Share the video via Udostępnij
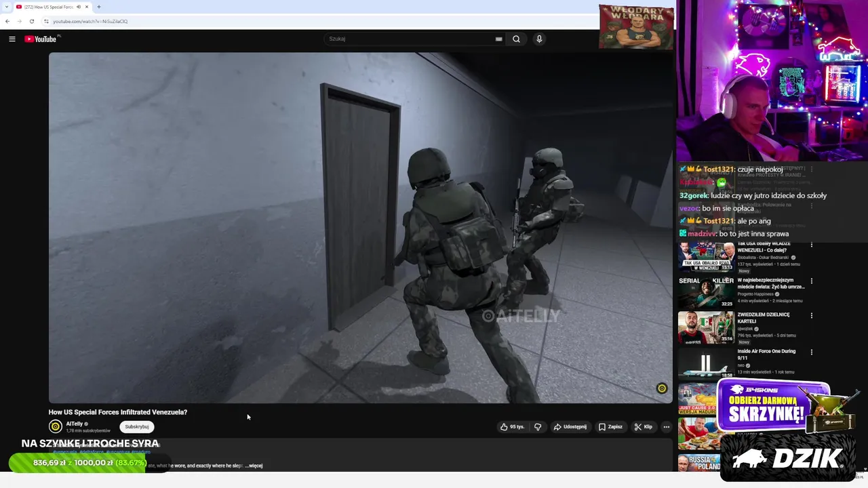 pos(570,427)
